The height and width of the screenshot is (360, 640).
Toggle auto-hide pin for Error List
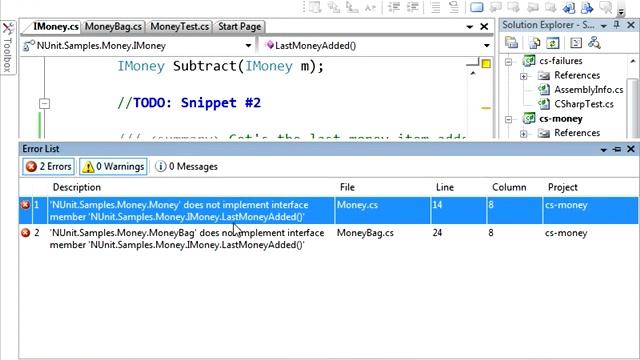click(617, 149)
